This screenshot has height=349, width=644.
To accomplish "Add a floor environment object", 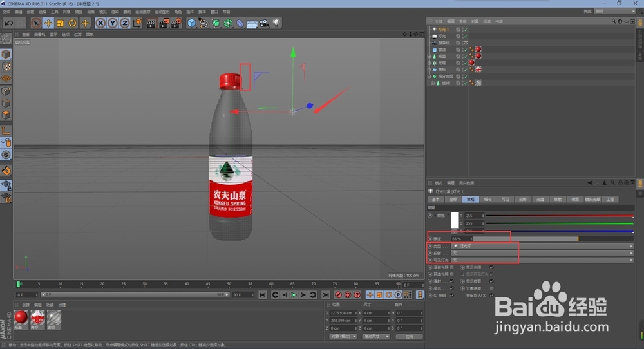I will (x=252, y=23).
